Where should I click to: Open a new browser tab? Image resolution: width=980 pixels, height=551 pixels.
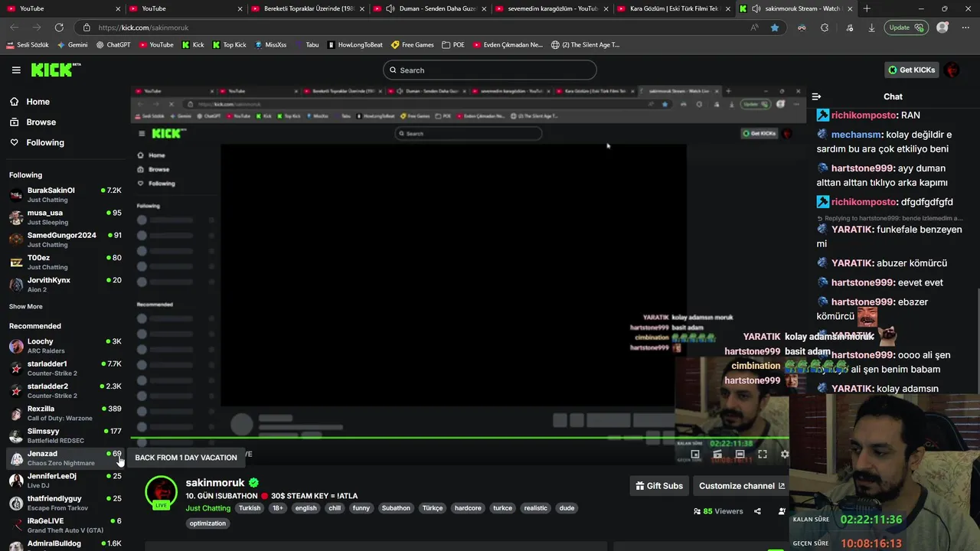(x=867, y=8)
